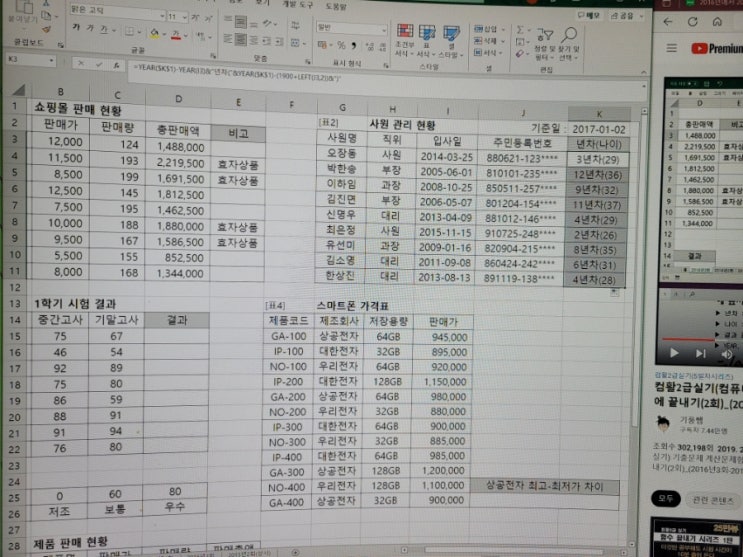Viewport: 743px width, 557px height.
Task: Click the AutoSum sigma icon
Action: coord(521,30)
